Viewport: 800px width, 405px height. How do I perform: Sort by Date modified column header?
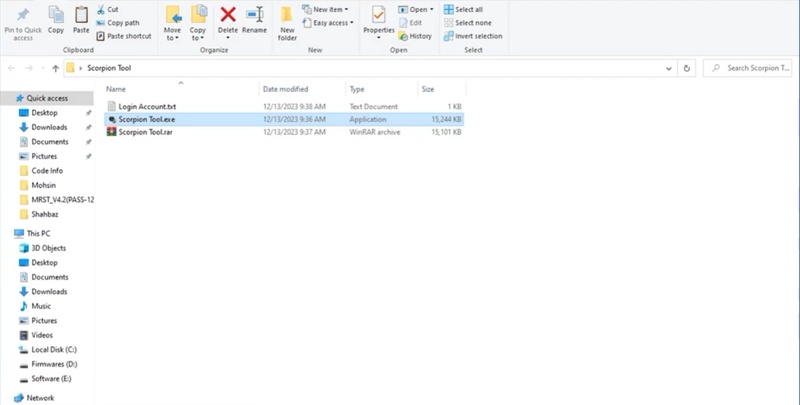click(x=285, y=89)
